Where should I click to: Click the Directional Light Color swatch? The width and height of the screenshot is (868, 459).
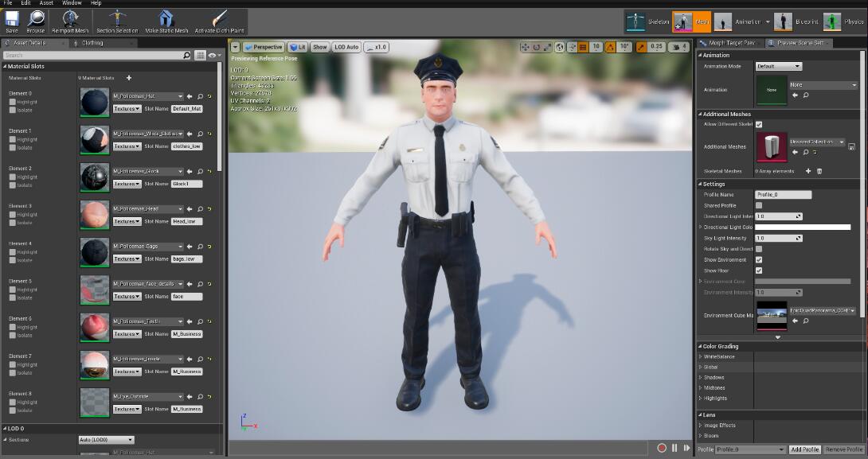click(803, 228)
